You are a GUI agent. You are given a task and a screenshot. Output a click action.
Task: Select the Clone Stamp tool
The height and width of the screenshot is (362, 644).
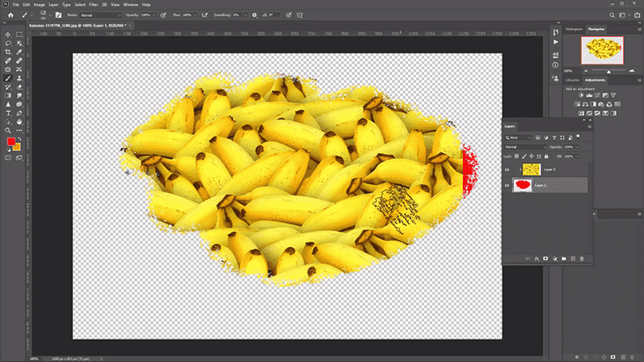pyautogui.click(x=19, y=78)
